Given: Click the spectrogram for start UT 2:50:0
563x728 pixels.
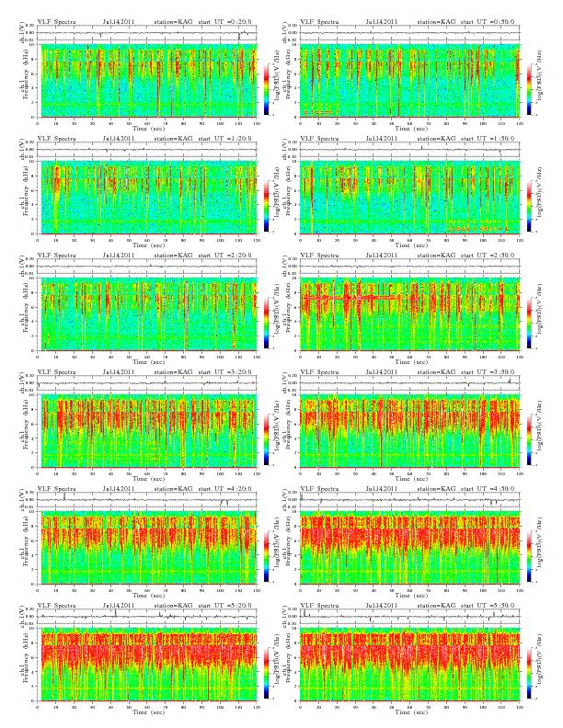Looking at the screenshot, I should pyautogui.click(x=409, y=314).
